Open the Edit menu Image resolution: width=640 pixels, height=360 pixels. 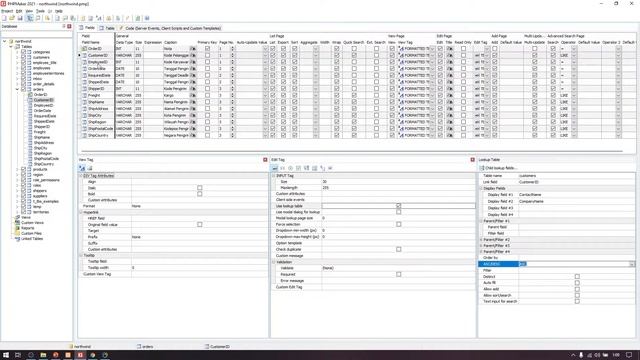19,11
